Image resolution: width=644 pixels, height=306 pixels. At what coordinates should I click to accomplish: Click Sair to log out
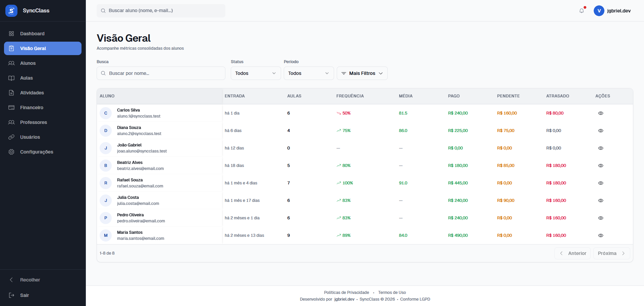click(x=43, y=295)
